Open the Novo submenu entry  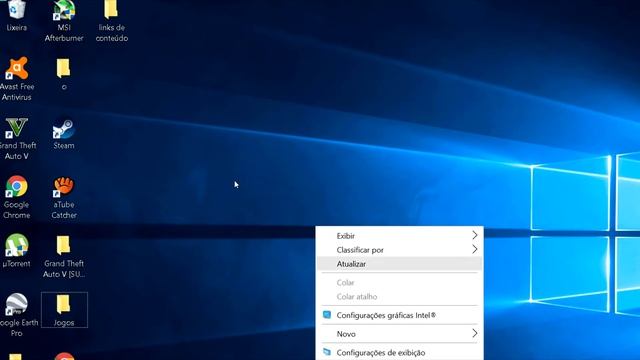coord(400,333)
